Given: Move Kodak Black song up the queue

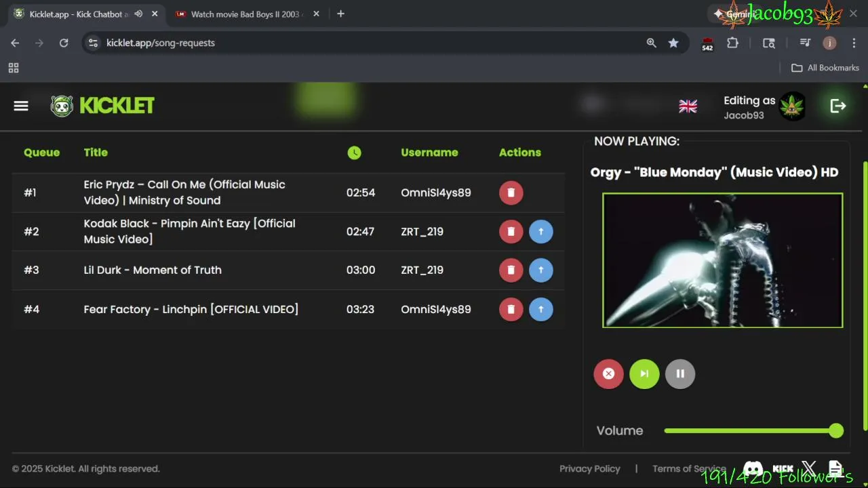Looking at the screenshot, I should pos(541,231).
